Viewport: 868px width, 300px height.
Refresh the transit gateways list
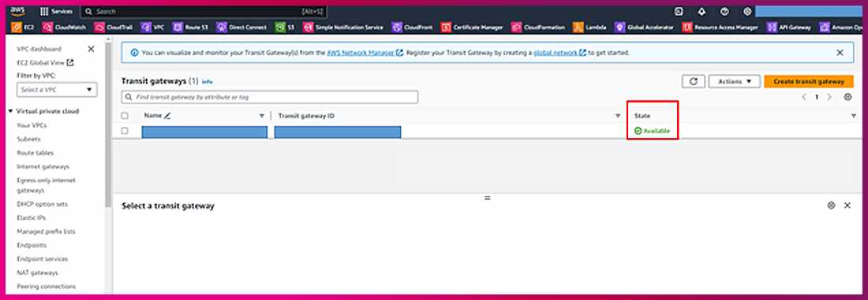[693, 81]
